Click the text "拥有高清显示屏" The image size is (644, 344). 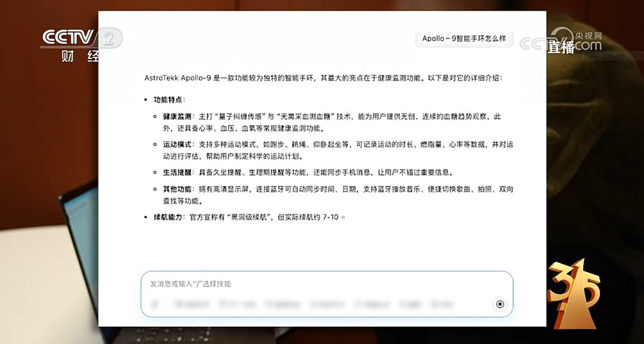[x=224, y=189]
